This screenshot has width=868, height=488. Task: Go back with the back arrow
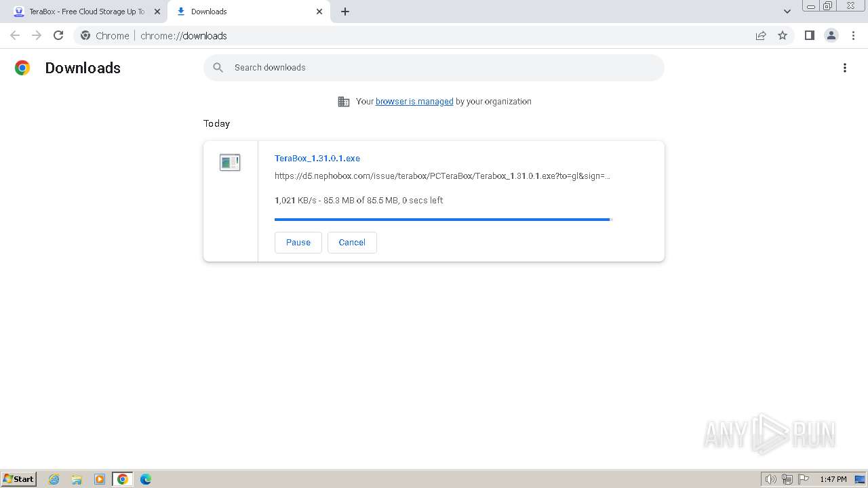[x=15, y=36]
